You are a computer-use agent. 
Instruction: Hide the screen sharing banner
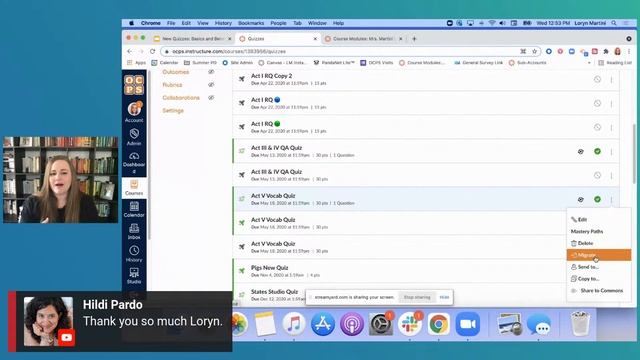pos(444,297)
